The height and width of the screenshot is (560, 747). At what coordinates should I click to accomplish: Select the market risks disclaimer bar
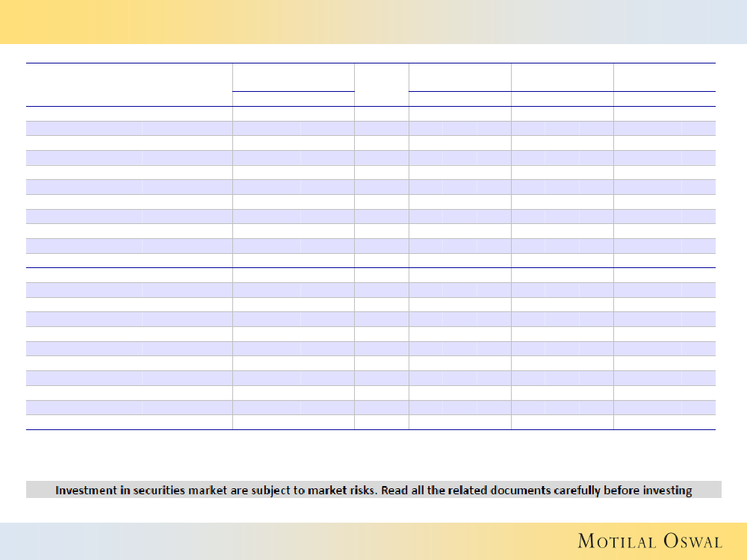373,490
